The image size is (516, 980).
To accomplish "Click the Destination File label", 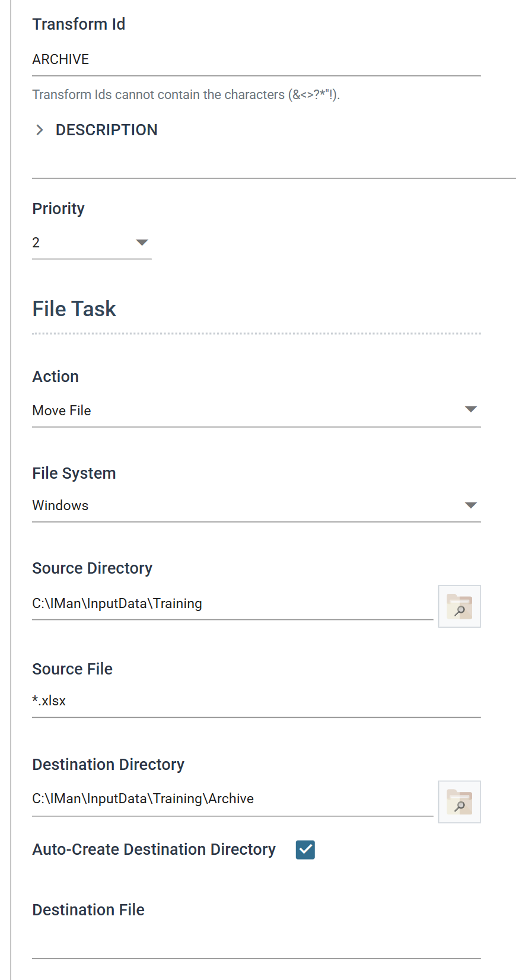I will (x=88, y=910).
